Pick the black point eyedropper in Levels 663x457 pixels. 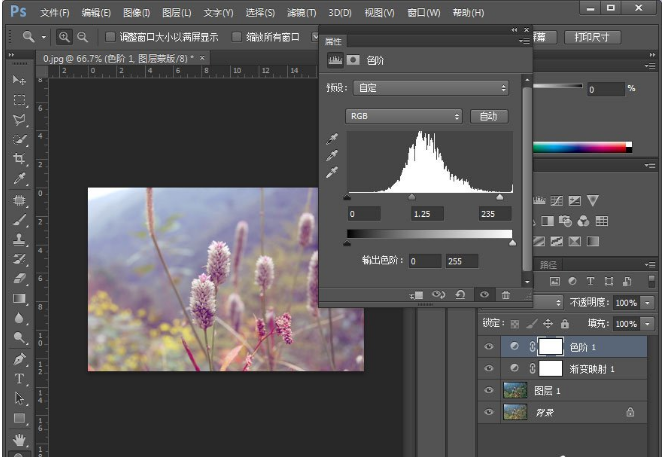click(332, 139)
